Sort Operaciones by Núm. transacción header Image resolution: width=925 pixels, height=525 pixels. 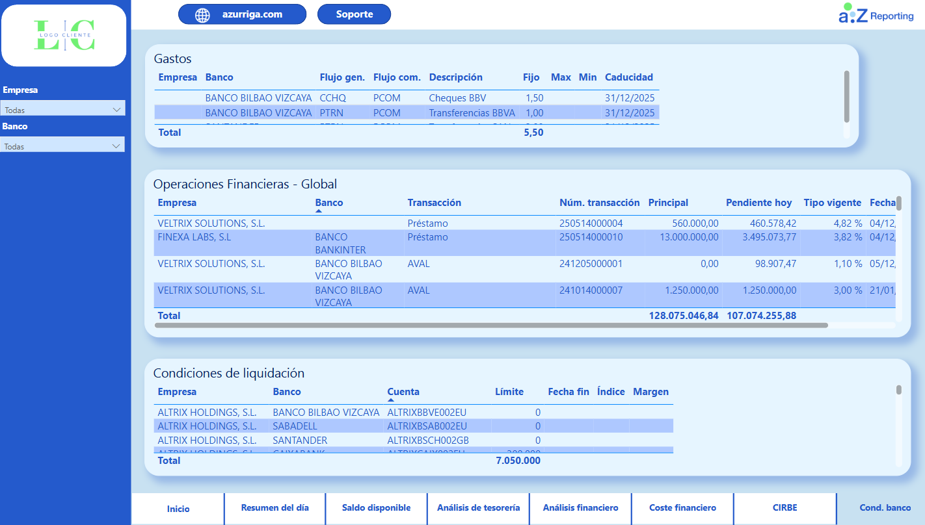[x=599, y=203]
